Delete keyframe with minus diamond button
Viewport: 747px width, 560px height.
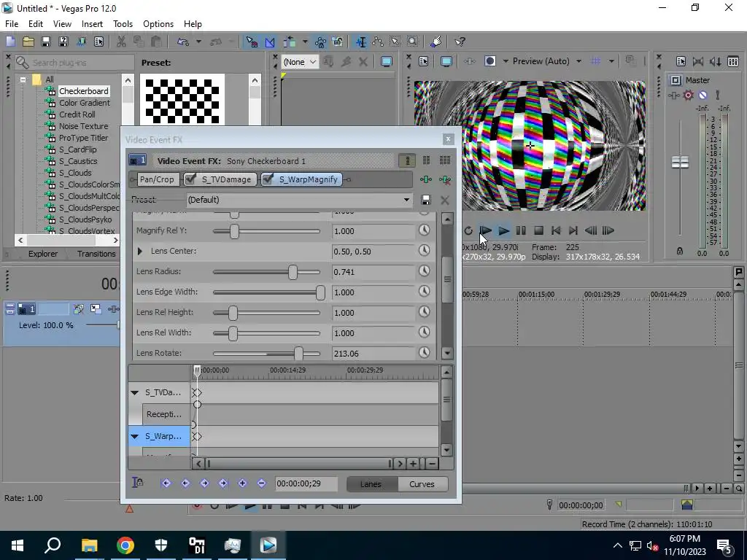pyautogui.click(x=261, y=483)
